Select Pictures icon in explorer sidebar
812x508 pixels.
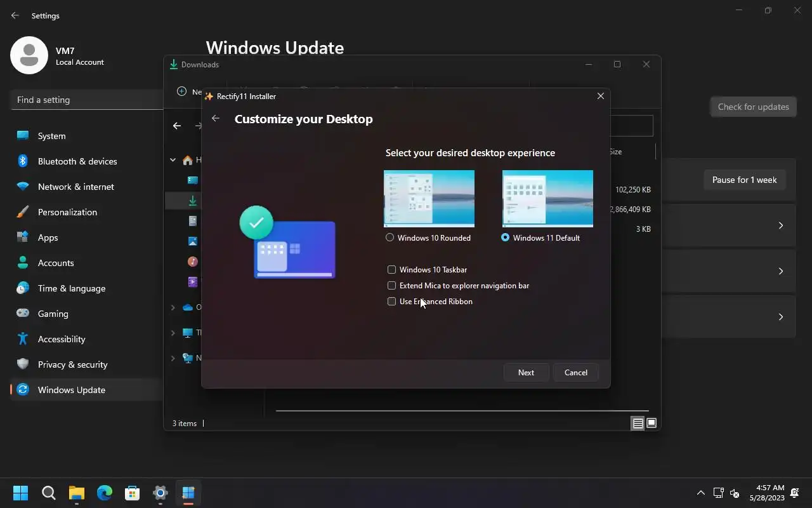click(192, 241)
